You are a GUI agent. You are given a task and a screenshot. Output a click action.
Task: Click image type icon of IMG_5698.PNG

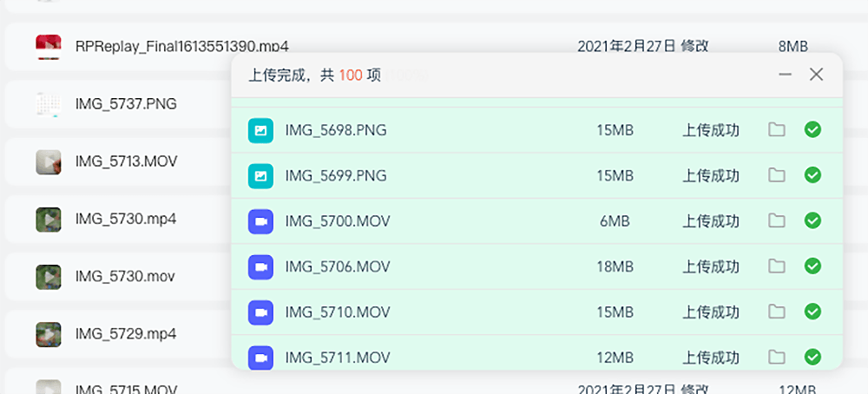coord(260,130)
